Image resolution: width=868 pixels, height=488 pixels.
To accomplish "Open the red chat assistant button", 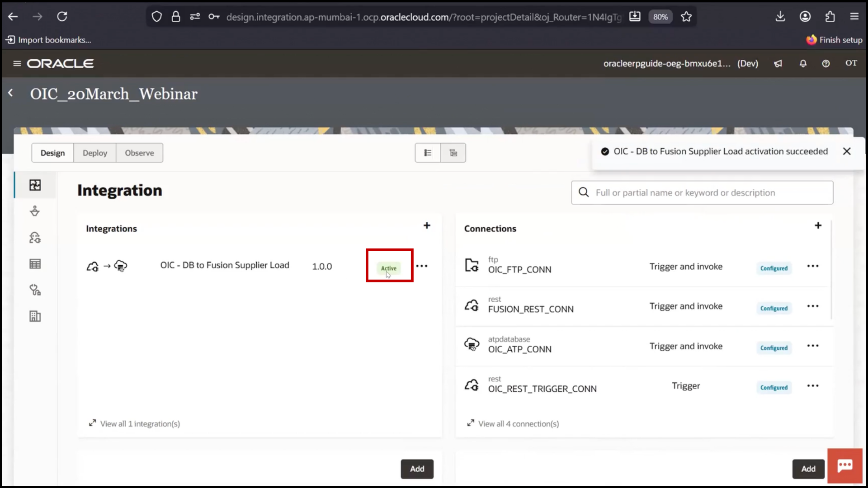I will pyautogui.click(x=845, y=466).
